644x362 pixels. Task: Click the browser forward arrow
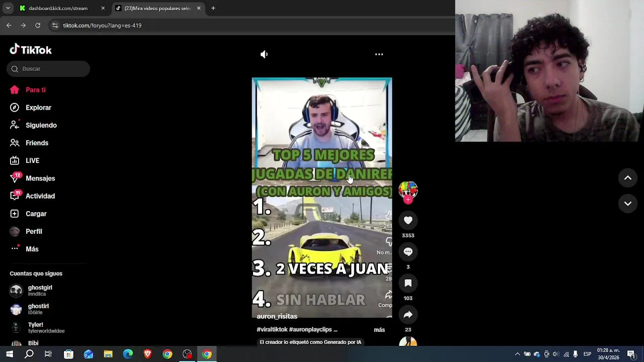[23, 25]
